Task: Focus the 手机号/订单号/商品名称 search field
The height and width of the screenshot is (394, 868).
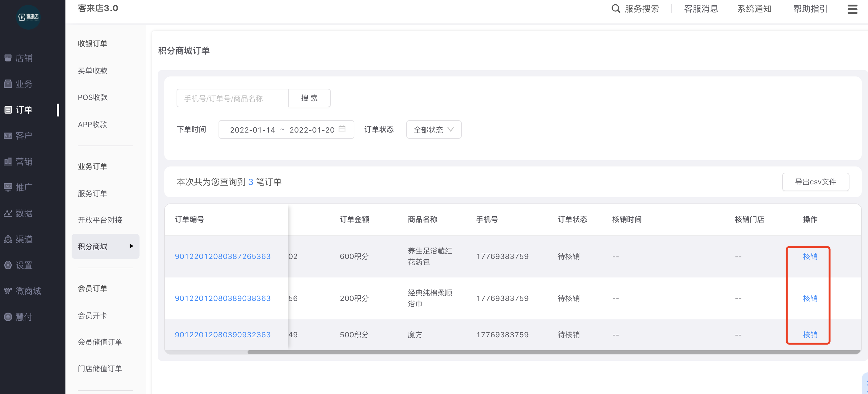Action: click(x=232, y=98)
